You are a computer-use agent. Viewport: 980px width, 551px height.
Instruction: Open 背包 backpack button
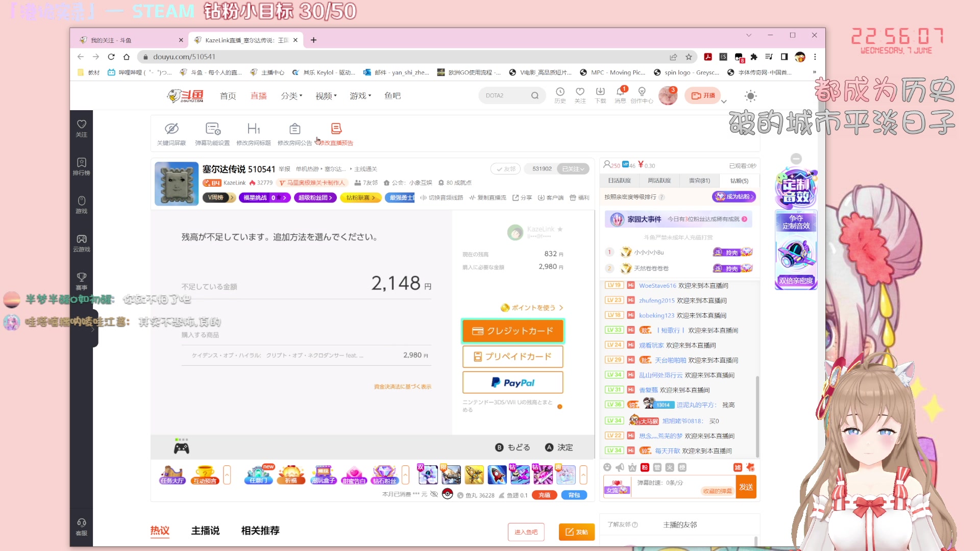pyautogui.click(x=574, y=495)
